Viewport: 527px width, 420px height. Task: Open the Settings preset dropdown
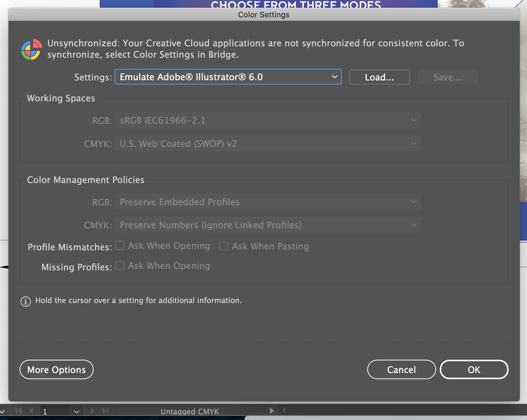point(228,77)
